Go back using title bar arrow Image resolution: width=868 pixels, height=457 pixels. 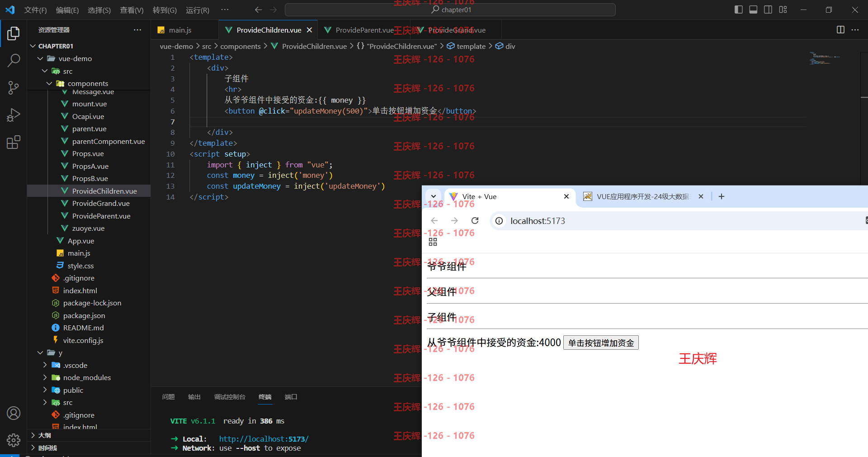coord(258,10)
